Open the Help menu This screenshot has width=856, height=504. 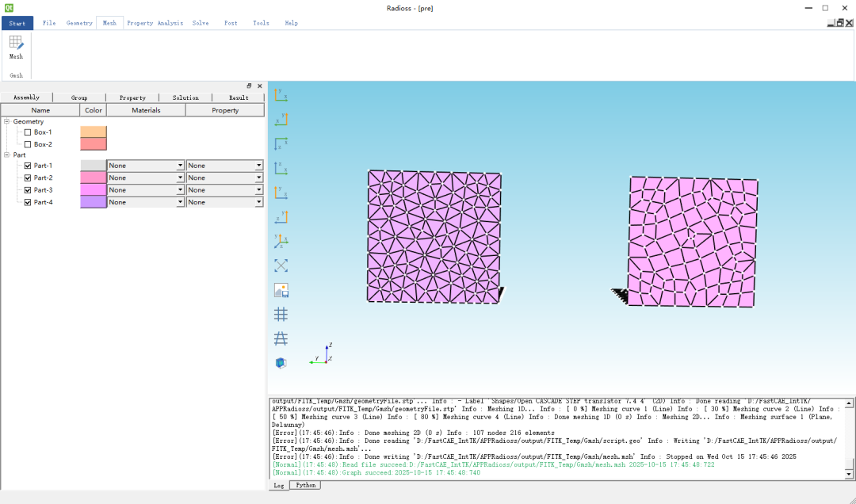(x=291, y=23)
